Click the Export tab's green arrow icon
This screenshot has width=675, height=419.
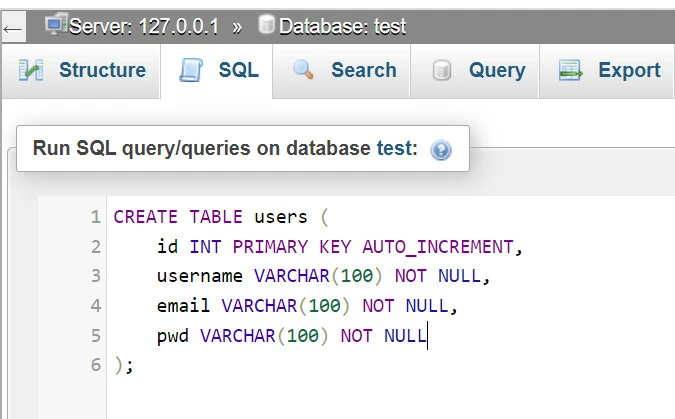pyautogui.click(x=570, y=71)
